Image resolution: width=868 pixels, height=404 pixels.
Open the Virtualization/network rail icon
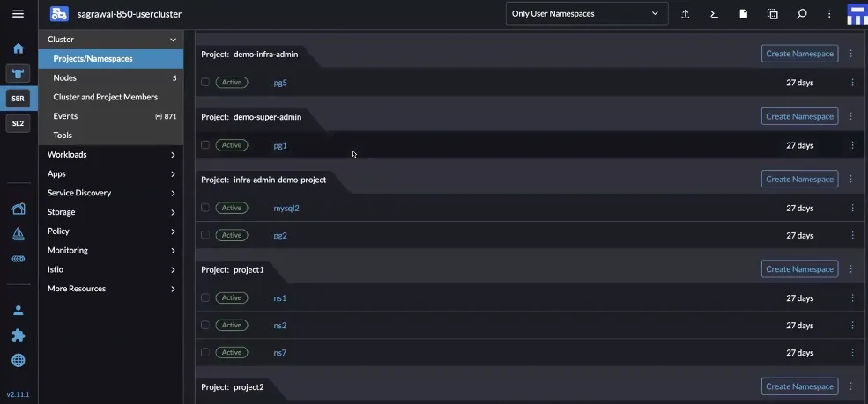pos(19,259)
